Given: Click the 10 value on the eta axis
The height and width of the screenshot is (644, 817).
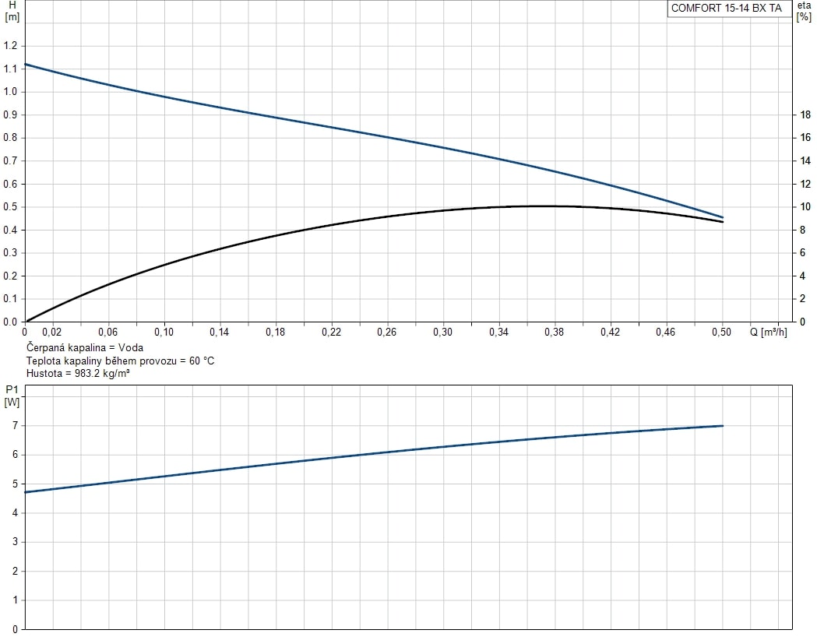Looking at the screenshot, I should tap(806, 207).
